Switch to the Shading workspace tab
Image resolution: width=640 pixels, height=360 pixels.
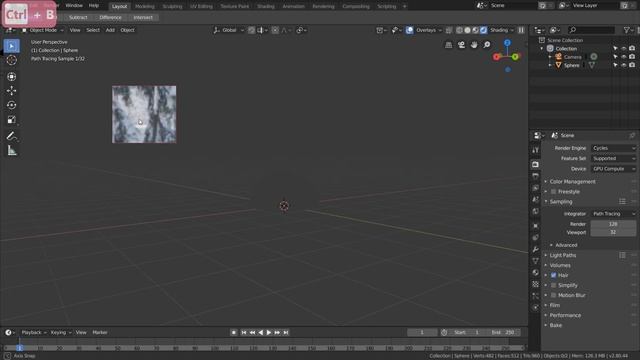tap(265, 7)
